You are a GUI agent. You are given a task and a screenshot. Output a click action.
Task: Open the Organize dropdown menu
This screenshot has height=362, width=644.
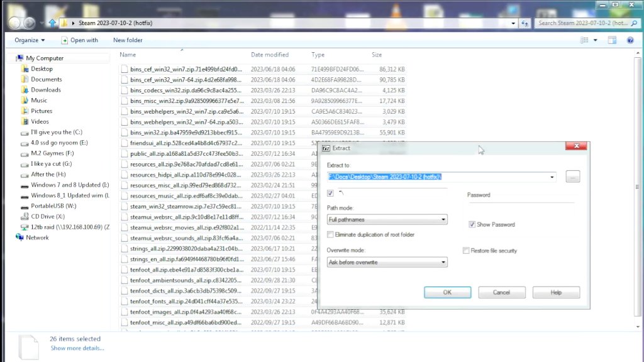coord(30,40)
